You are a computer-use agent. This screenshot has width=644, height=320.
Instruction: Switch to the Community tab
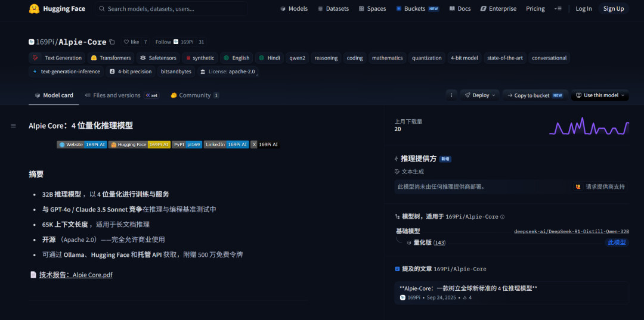194,95
